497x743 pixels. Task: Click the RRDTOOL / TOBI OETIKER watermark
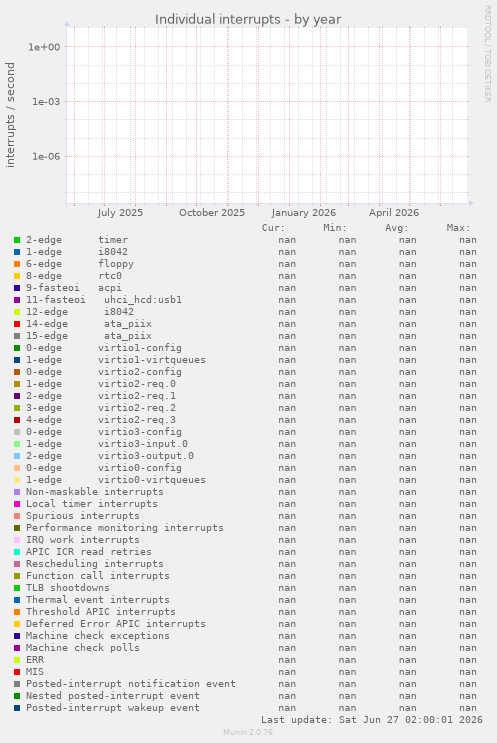click(x=487, y=54)
